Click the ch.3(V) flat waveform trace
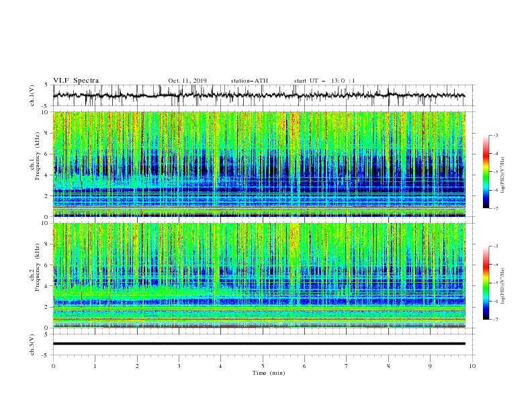This screenshot has width=532, height=411. pyautogui.click(x=259, y=344)
